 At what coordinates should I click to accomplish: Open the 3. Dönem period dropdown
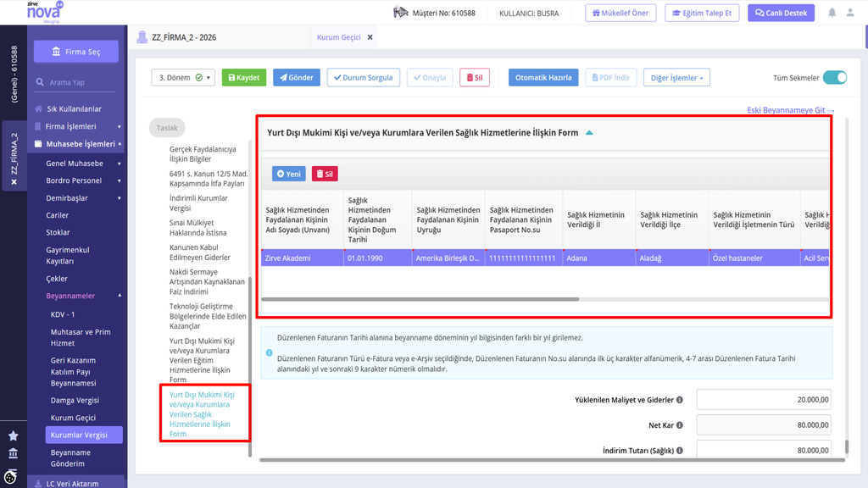[183, 77]
